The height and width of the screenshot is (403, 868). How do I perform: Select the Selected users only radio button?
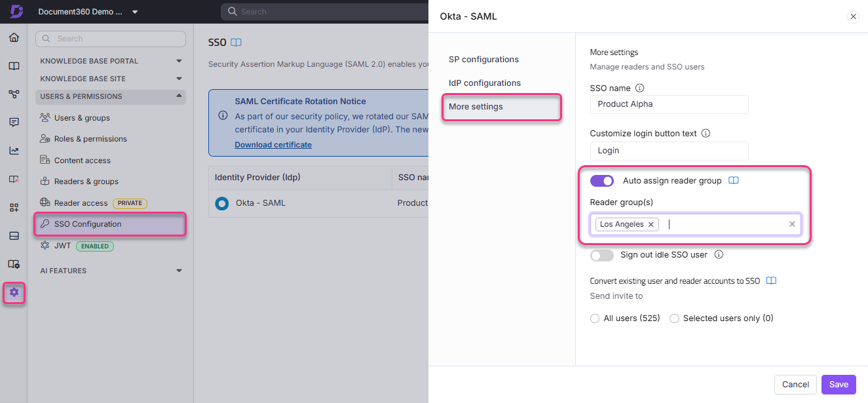pos(675,318)
